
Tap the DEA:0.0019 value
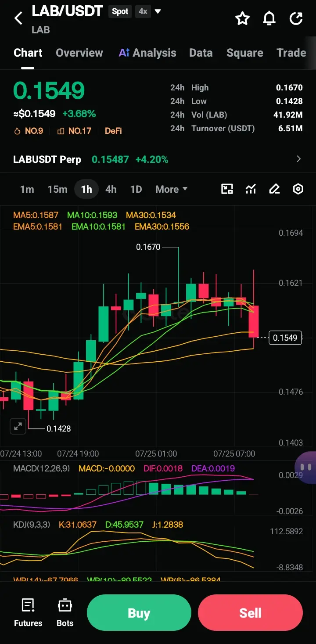213,468
